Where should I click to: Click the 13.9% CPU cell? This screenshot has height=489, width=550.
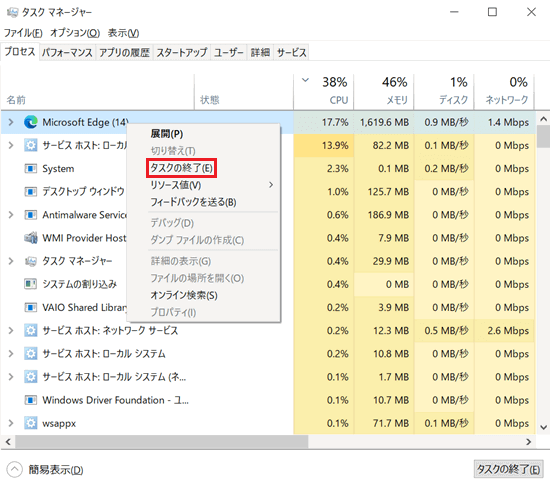[323, 145]
